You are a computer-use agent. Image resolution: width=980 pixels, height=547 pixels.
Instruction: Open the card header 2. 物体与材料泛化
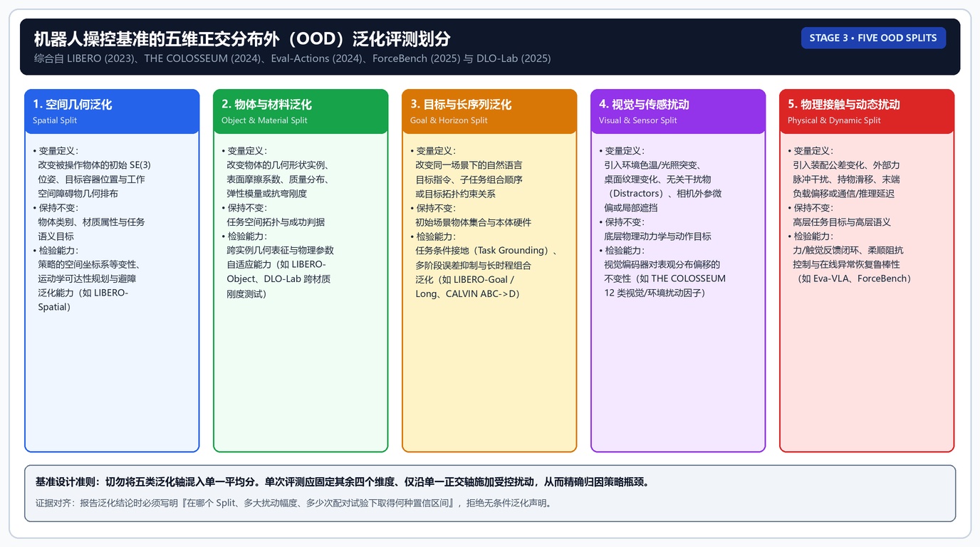(x=301, y=111)
